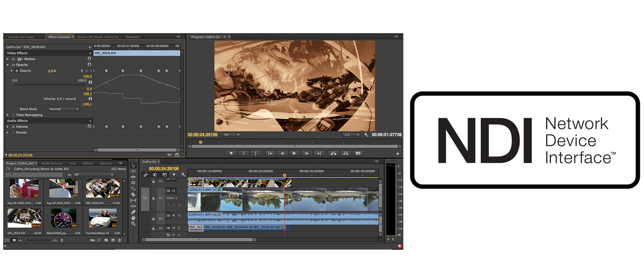The width and height of the screenshot is (644, 278).
Task: Open the Blend Mode dropdown set to Normal
Action: (x=63, y=109)
